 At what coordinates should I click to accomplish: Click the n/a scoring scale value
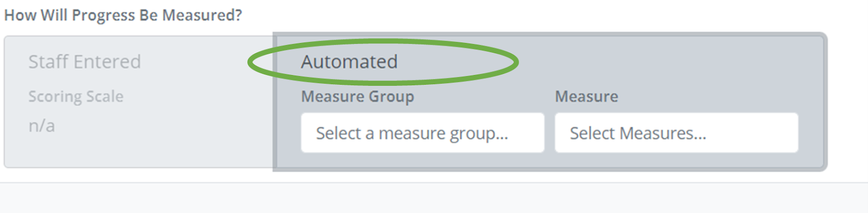[x=42, y=126]
